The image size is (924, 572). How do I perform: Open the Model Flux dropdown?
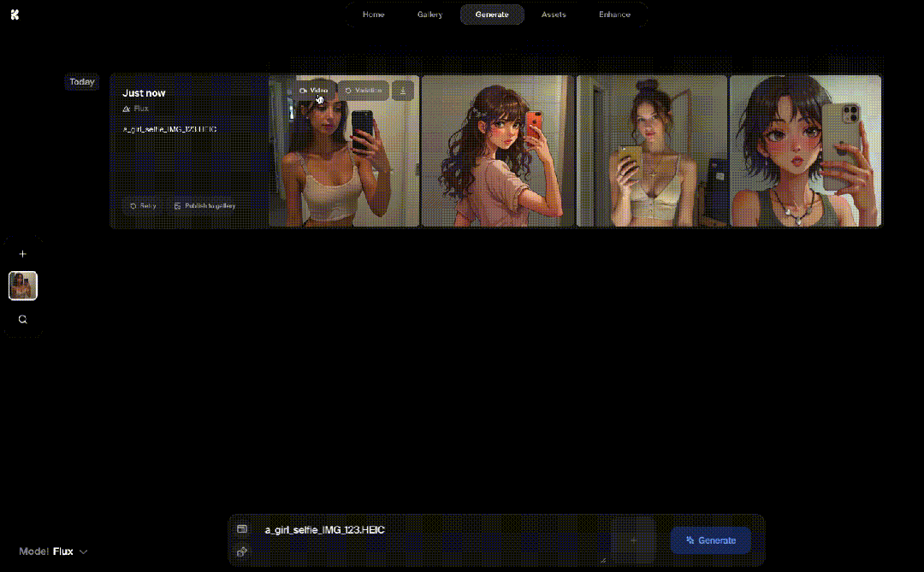pyautogui.click(x=54, y=551)
